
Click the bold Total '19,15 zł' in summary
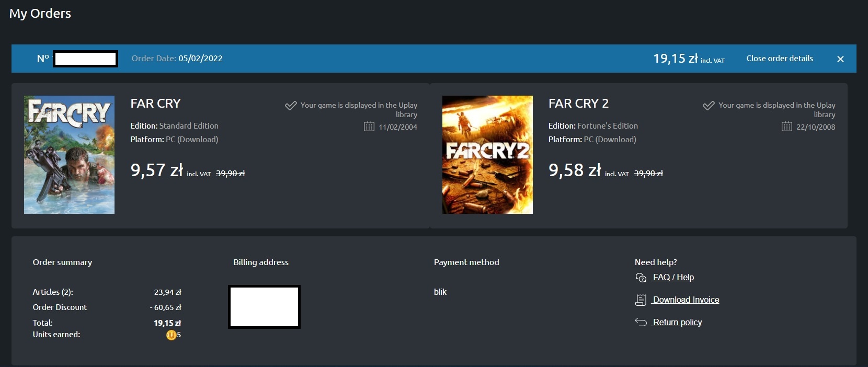167,323
